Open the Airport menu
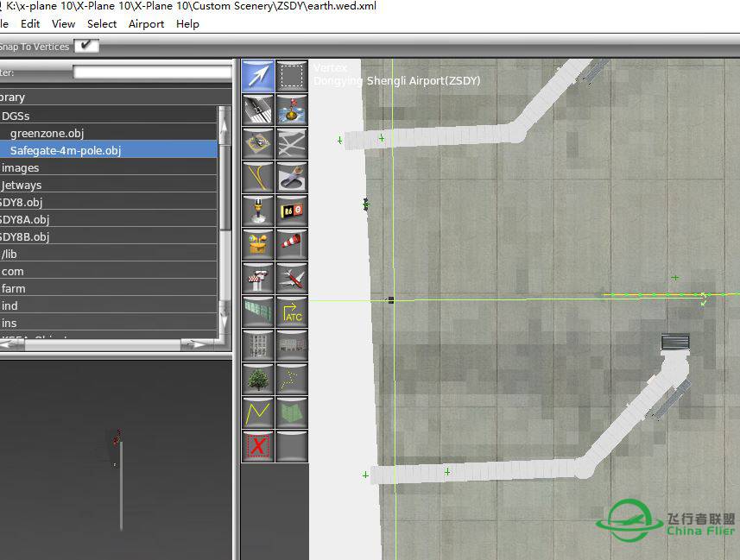The image size is (740, 560). pyautogui.click(x=146, y=23)
